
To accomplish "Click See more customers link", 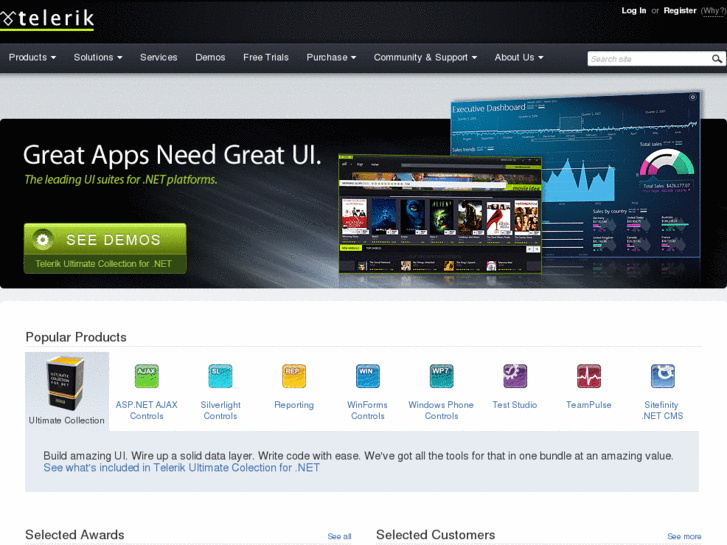I will pos(684,536).
